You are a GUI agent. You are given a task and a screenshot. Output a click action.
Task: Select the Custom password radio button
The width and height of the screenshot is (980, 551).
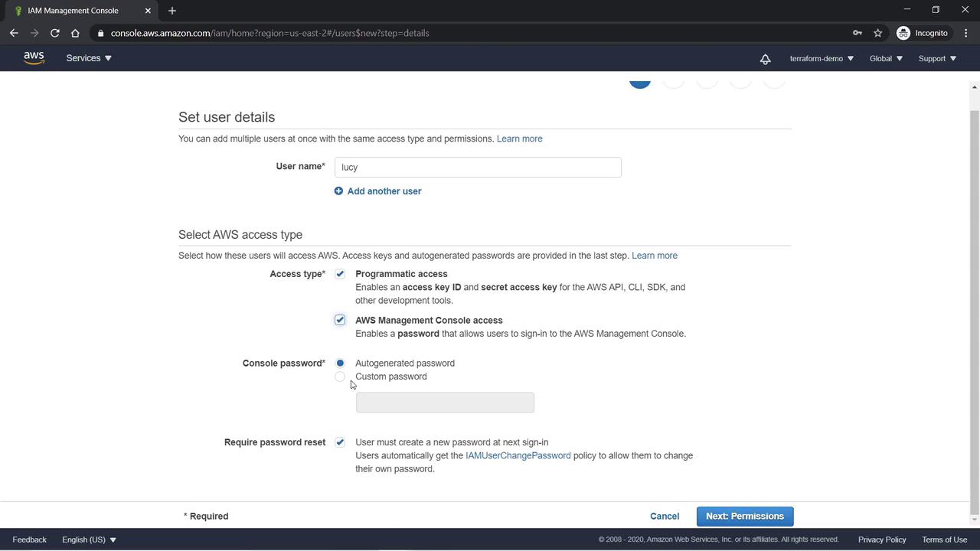340,377
